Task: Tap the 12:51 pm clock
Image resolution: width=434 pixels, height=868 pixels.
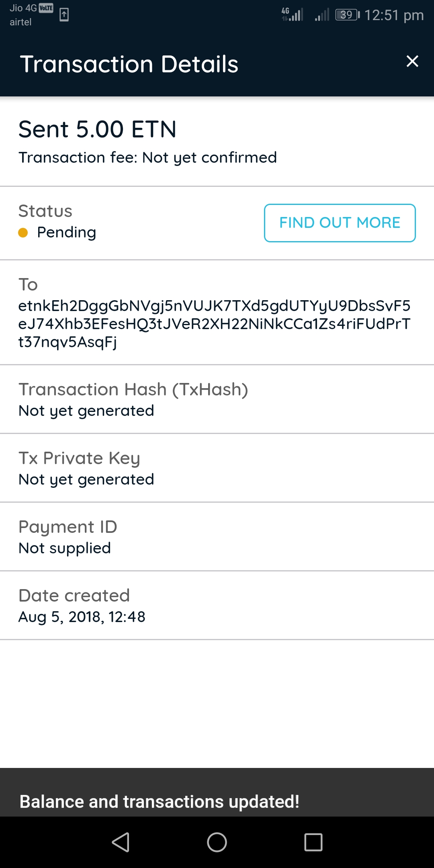Action: [x=394, y=15]
